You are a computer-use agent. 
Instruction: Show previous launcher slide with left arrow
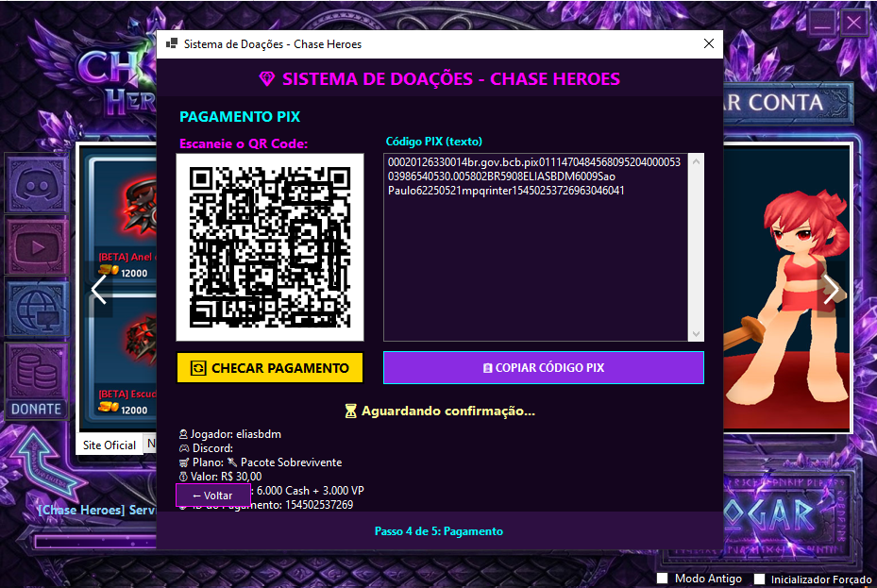coord(99,290)
